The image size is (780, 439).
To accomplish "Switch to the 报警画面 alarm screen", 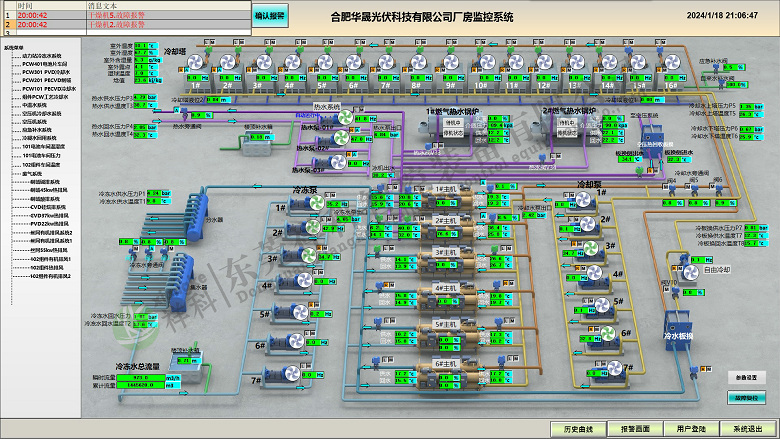I will [636, 428].
